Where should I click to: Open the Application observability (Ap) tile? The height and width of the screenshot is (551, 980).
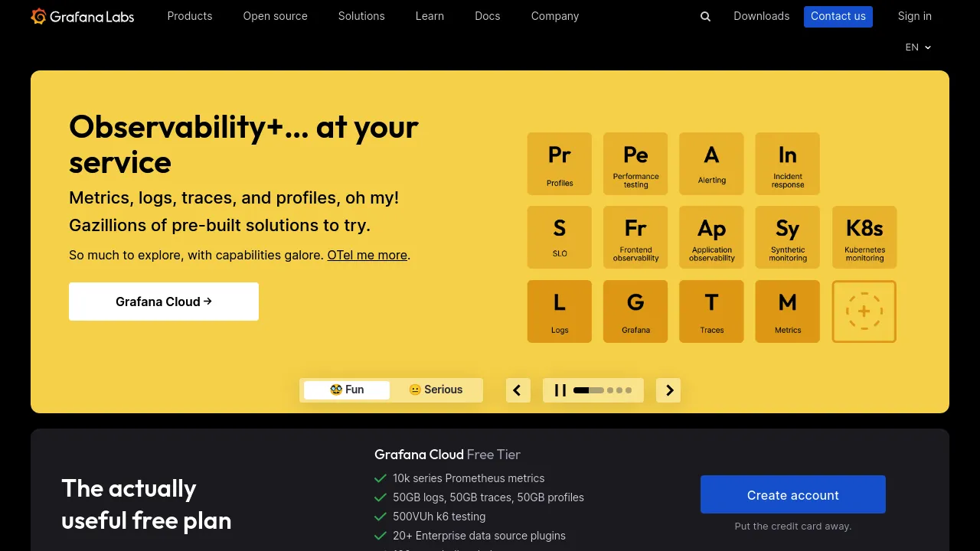pyautogui.click(x=711, y=237)
